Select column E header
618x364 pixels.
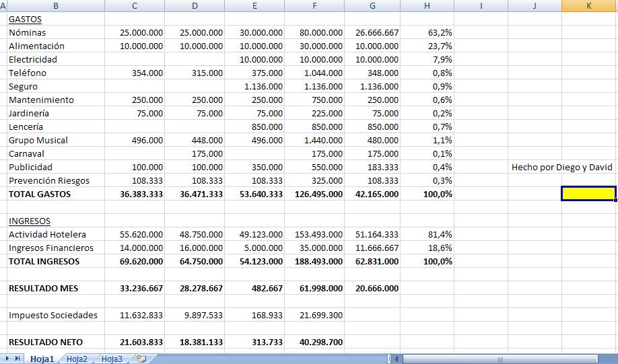[254, 6]
